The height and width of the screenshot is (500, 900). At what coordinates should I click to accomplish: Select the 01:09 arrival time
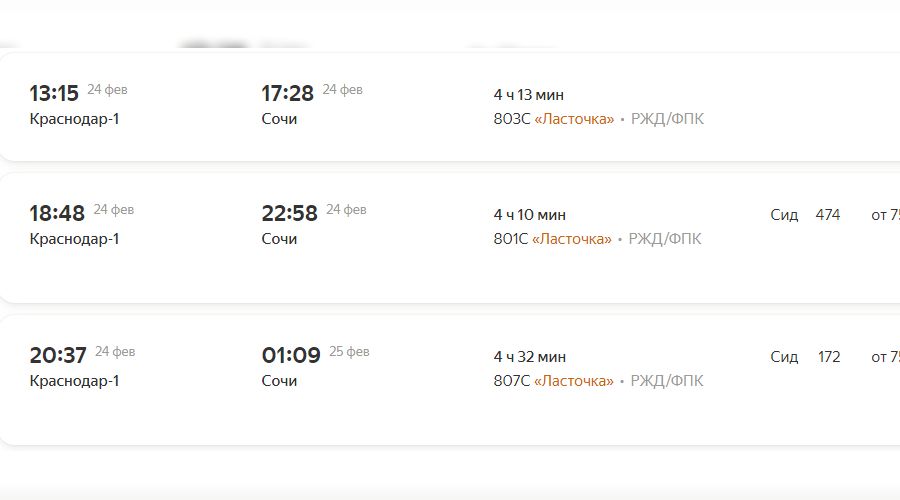(x=291, y=356)
